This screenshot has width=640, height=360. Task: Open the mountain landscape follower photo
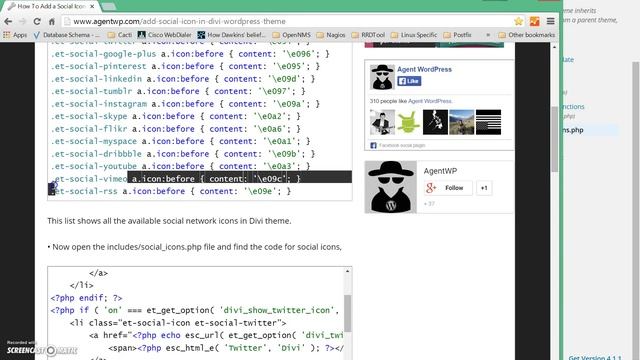pyautogui.click(x=462, y=122)
